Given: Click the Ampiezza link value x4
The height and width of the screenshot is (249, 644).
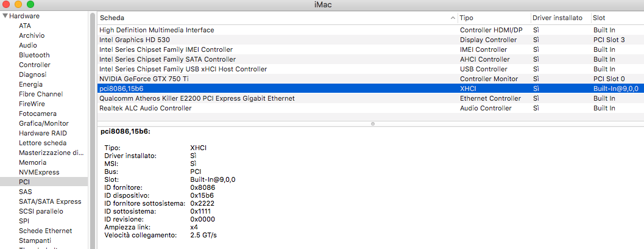Looking at the screenshot, I should tap(195, 227).
